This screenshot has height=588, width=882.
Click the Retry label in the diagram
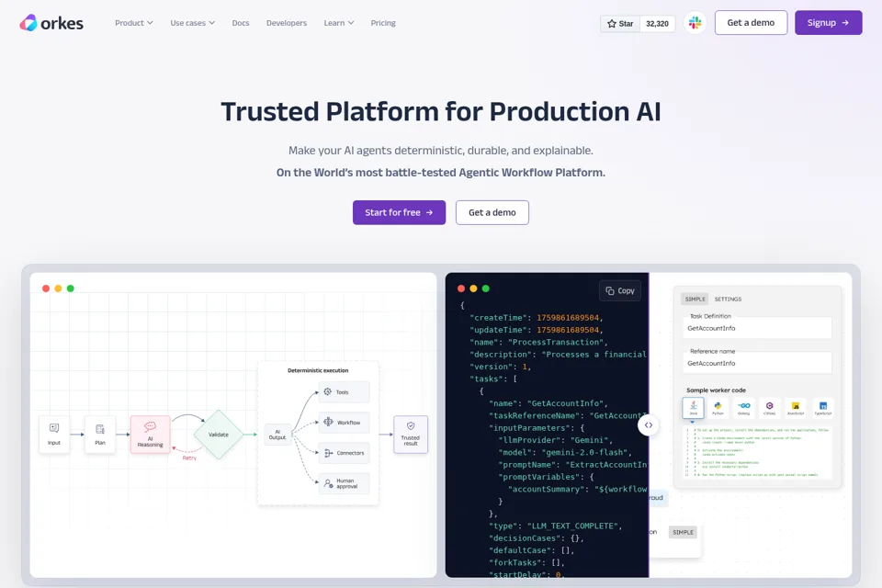pyautogui.click(x=189, y=458)
